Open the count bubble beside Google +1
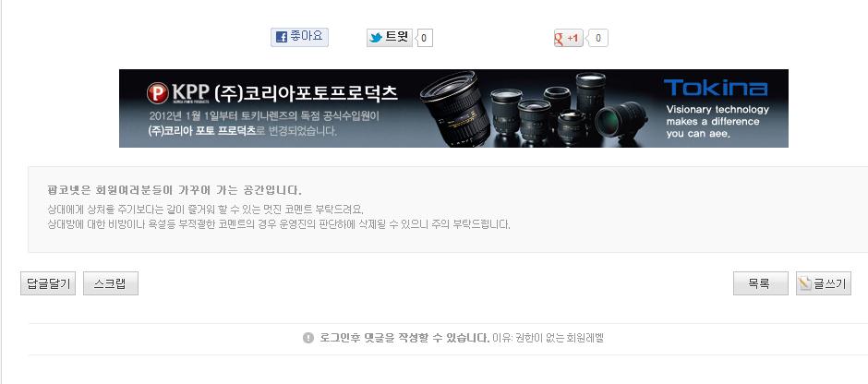 click(x=598, y=38)
